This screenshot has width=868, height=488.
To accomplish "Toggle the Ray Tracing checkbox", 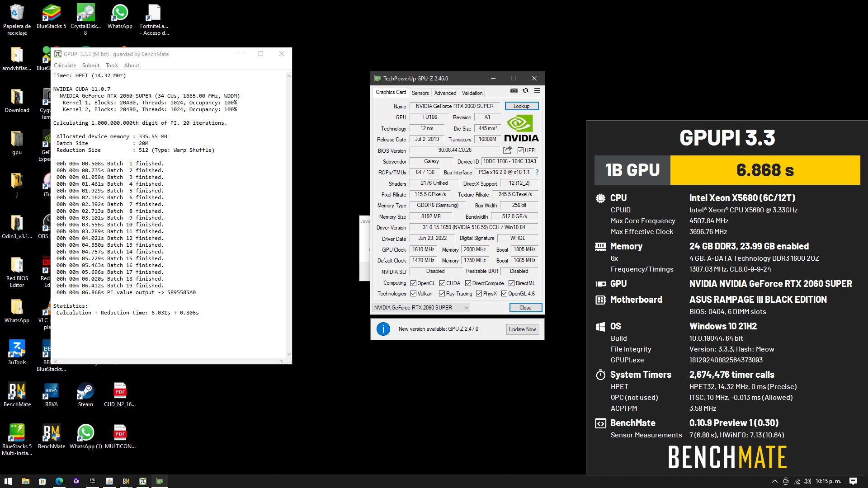I will [x=442, y=294].
